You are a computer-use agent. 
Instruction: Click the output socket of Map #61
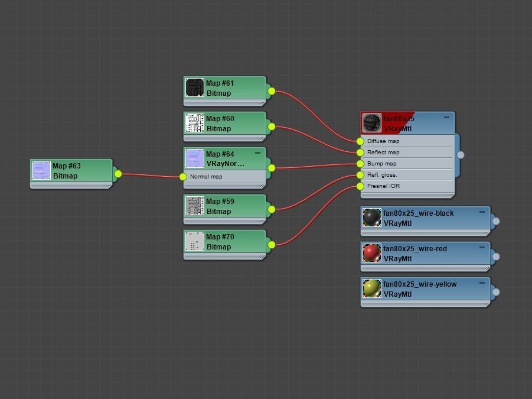(x=272, y=91)
